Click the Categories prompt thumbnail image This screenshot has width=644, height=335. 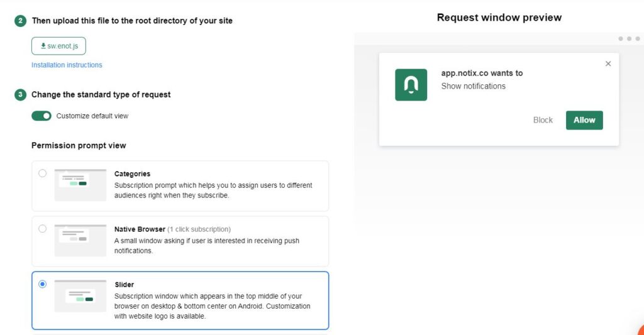click(x=80, y=185)
